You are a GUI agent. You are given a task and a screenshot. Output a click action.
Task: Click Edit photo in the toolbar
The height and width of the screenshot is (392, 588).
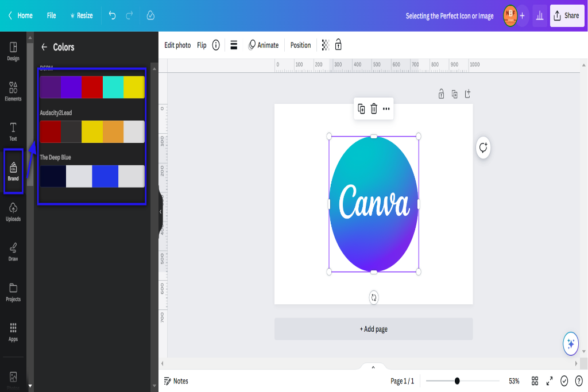click(177, 45)
